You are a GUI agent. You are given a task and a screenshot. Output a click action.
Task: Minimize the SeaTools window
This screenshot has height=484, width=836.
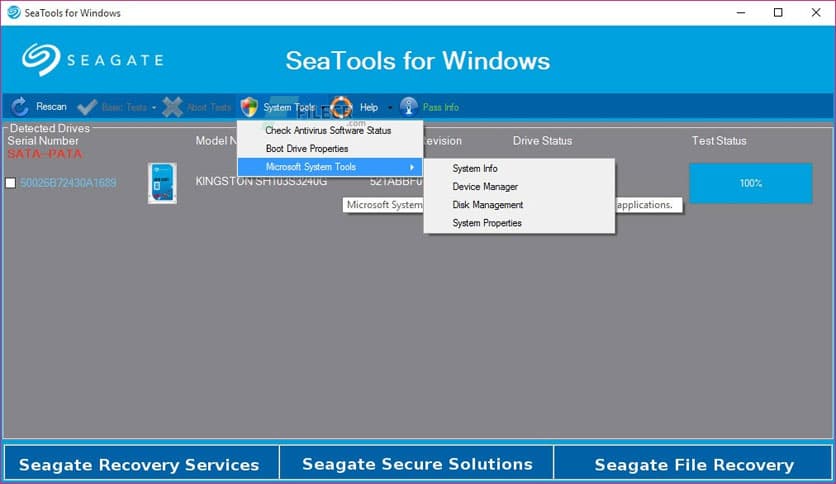point(741,12)
